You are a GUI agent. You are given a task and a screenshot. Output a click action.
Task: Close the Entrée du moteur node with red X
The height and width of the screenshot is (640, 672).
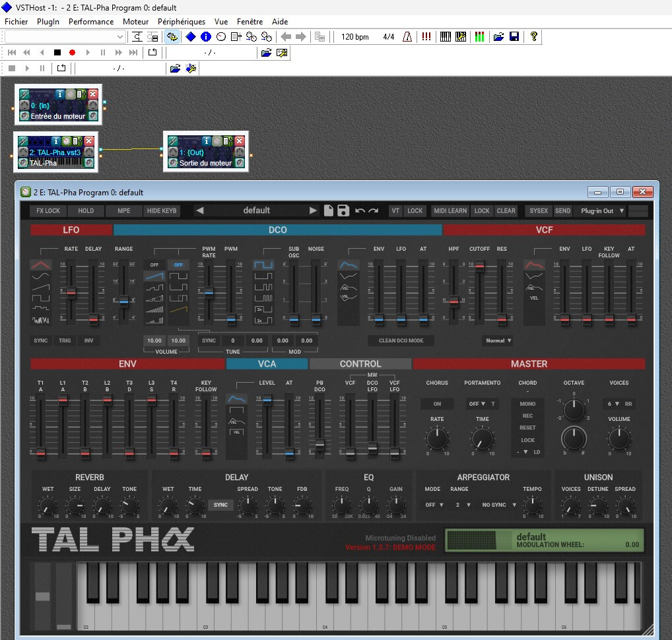pos(93,94)
